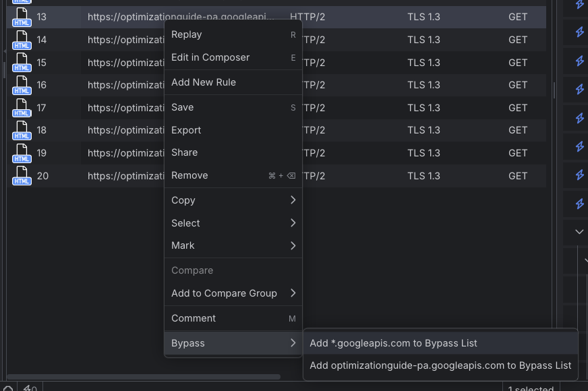Add *.googleapis.com to Bypass List
588x391 pixels.
tap(393, 343)
